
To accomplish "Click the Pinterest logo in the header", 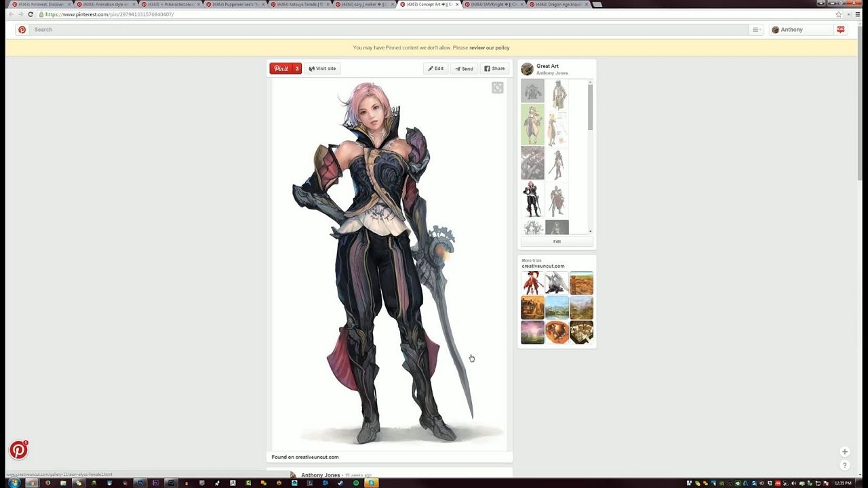I will [22, 30].
